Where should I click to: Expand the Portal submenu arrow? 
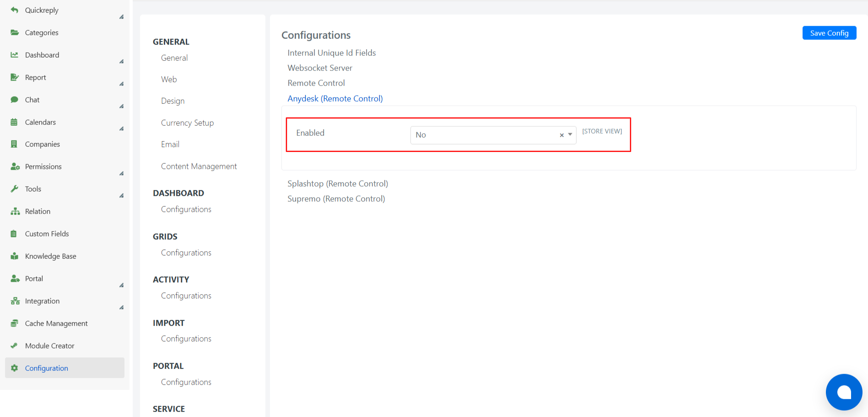121,285
